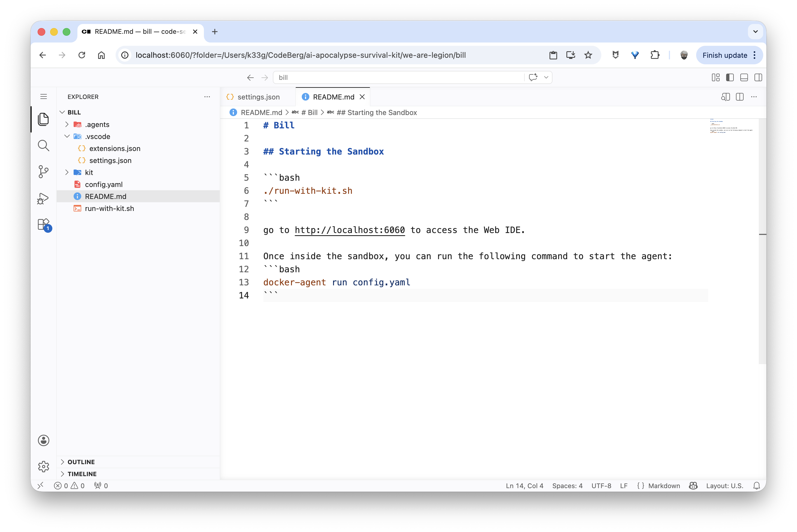
Task: Click the editor vertical scrollbar
Action: (x=762, y=241)
